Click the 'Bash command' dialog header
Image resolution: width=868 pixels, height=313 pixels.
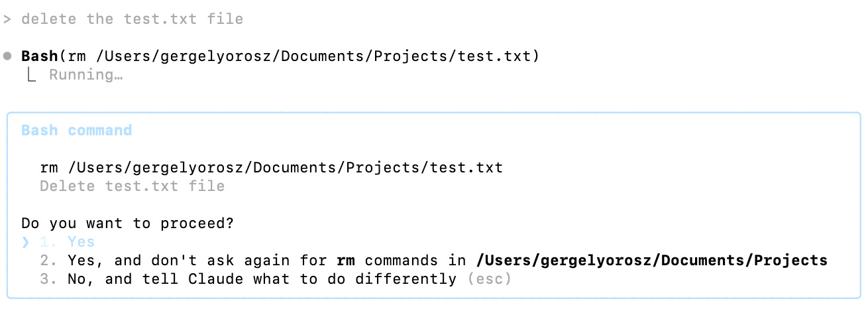[x=77, y=131]
